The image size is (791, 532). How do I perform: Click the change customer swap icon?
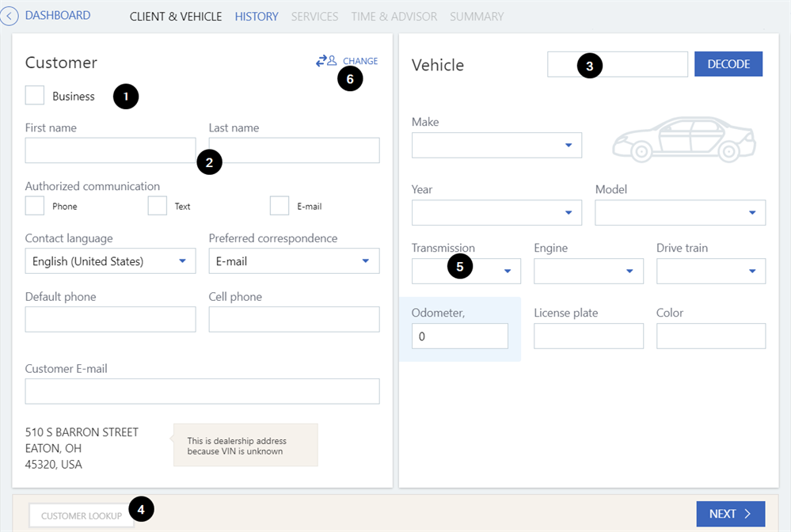(x=326, y=61)
